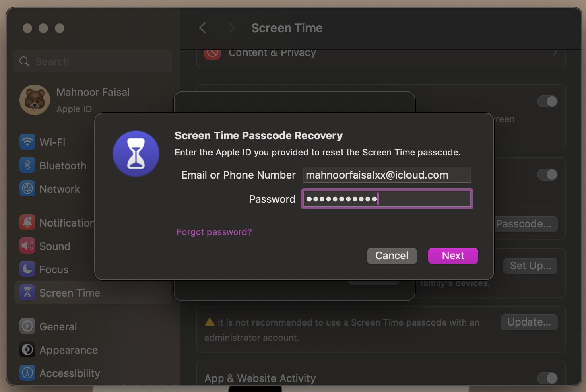
Task: Open Notifications settings
Action: (27, 222)
